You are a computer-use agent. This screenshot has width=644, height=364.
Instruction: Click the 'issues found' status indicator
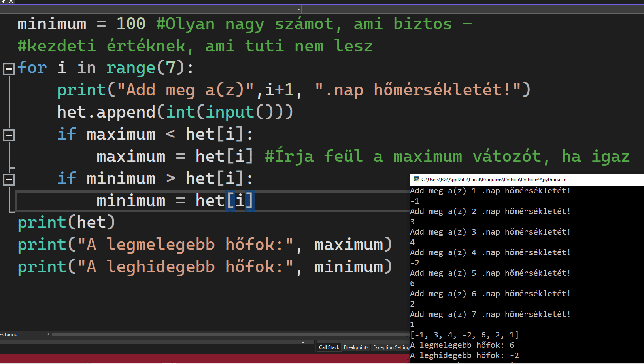pyautogui.click(x=9, y=334)
